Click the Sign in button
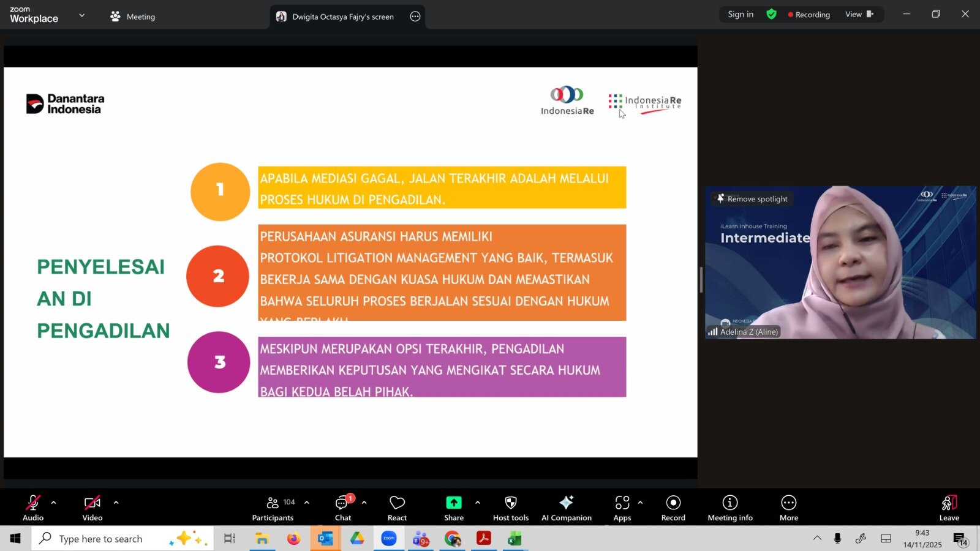 tap(740, 14)
